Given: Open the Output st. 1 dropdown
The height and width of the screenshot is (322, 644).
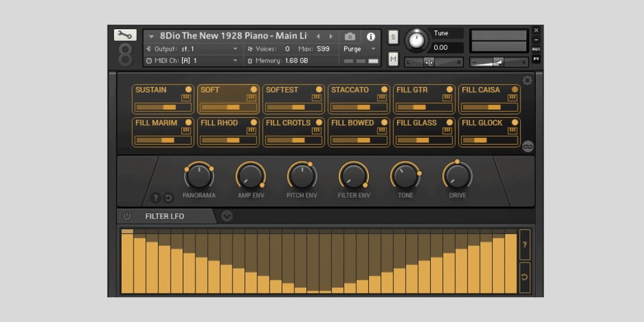Looking at the screenshot, I should pos(192,49).
